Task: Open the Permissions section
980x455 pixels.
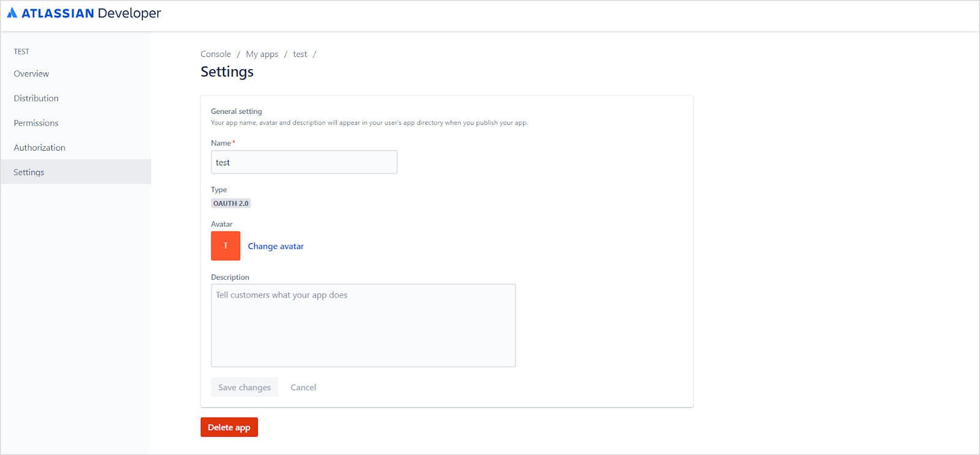Action: [x=36, y=123]
